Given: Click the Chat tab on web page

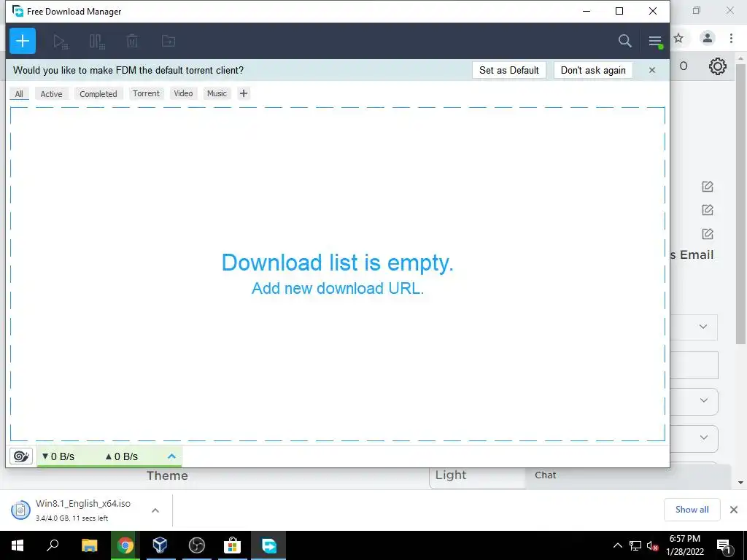Looking at the screenshot, I should (546, 475).
